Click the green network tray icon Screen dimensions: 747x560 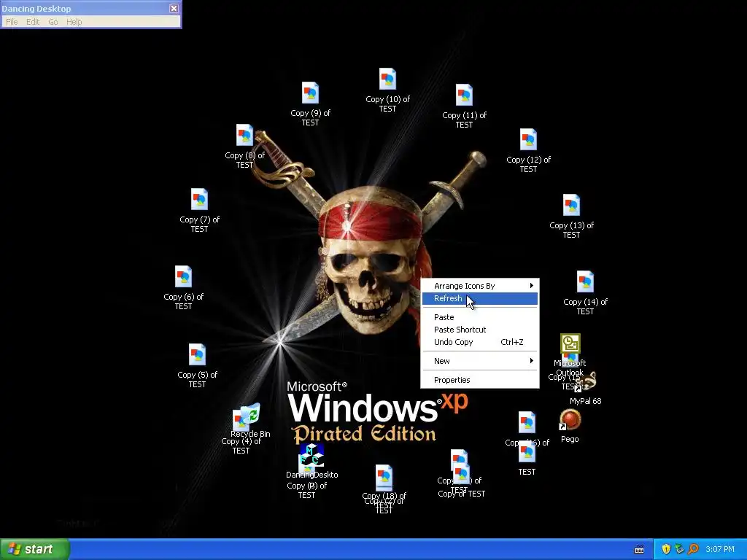click(679, 549)
